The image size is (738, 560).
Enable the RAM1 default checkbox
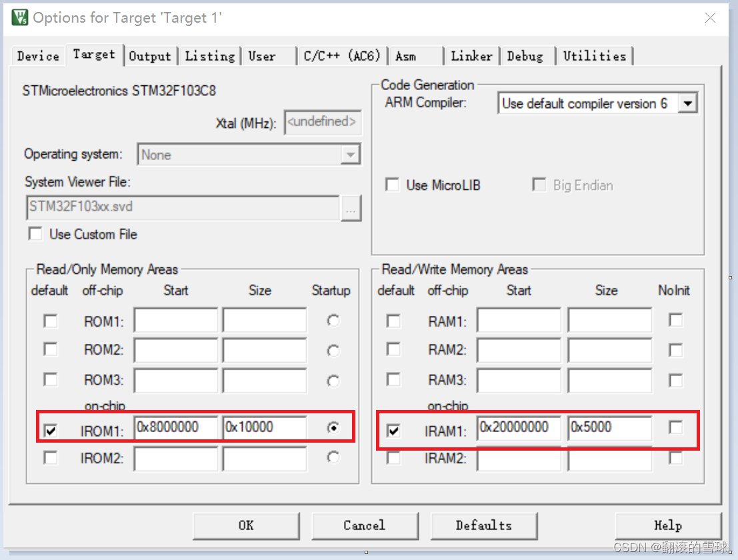click(x=393, y=321)
